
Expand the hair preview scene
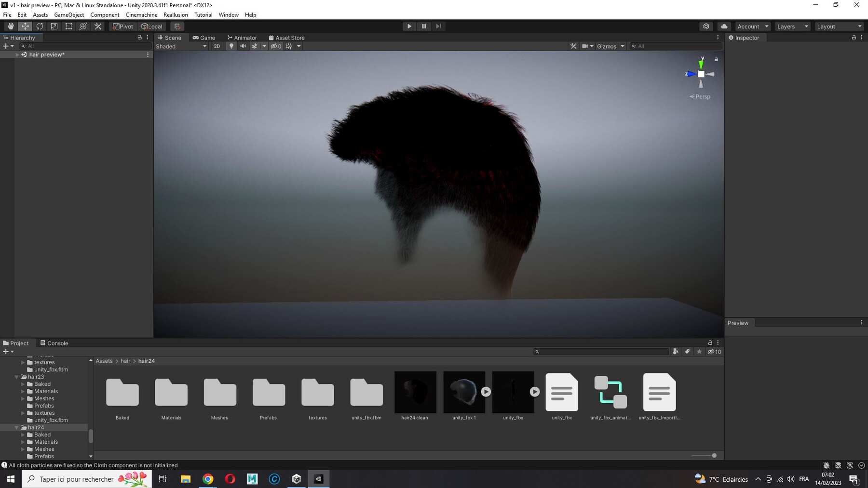[17, 54]
